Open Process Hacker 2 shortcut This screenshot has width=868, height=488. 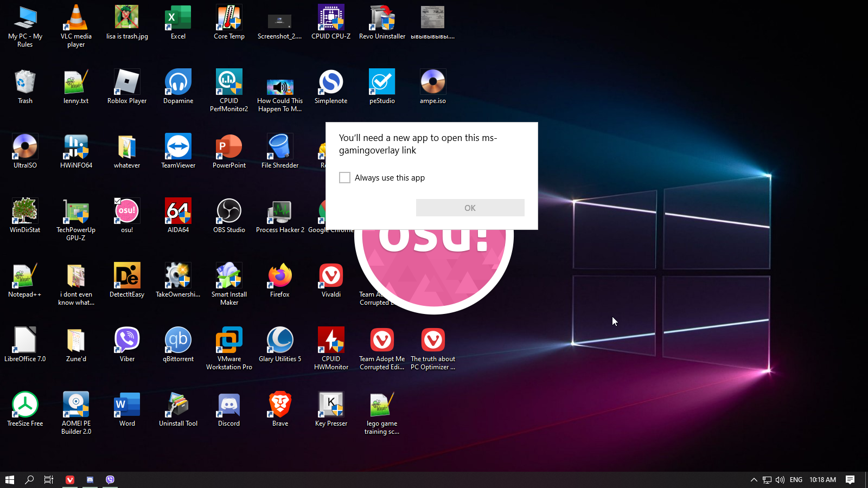[280, 216]
